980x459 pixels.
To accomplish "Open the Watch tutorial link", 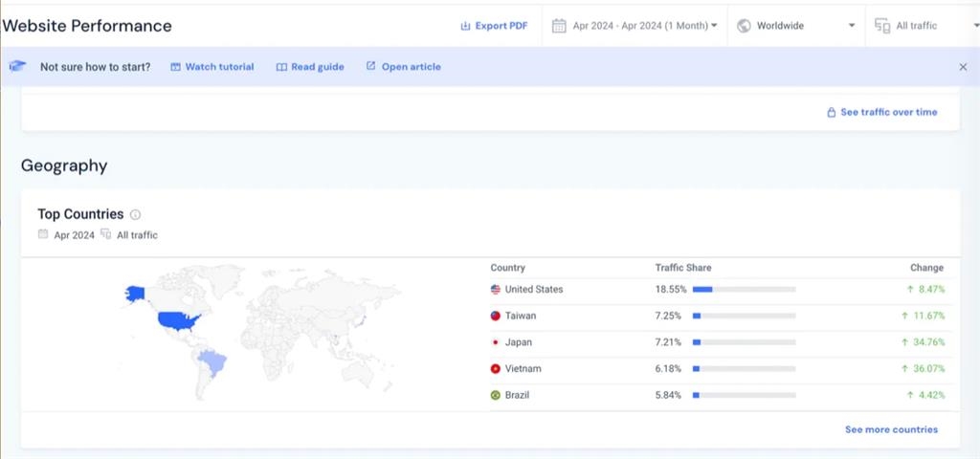I will click(212, 67).
